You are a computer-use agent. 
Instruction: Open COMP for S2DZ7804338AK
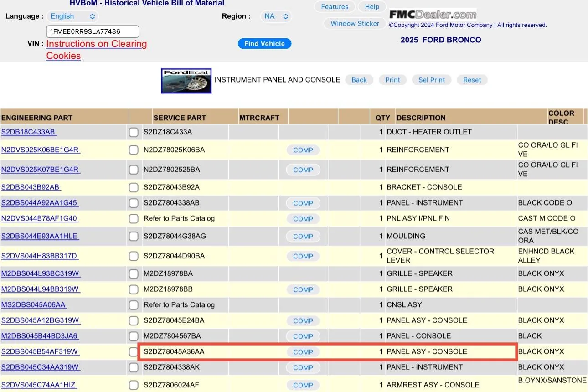(303, 367)
